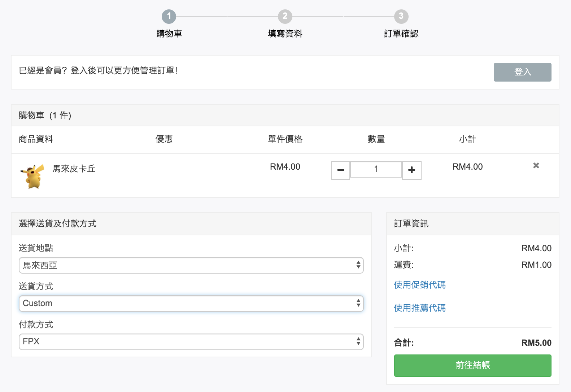Click the row subtotal RM4.00 under 小計 column
This screenshot has height=392, width=571.
[468, 167]
